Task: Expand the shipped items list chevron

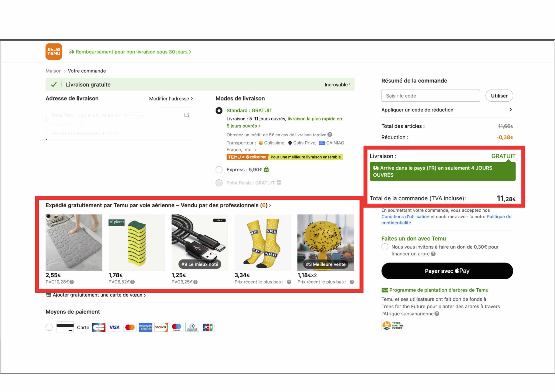Action: point(270,205)
